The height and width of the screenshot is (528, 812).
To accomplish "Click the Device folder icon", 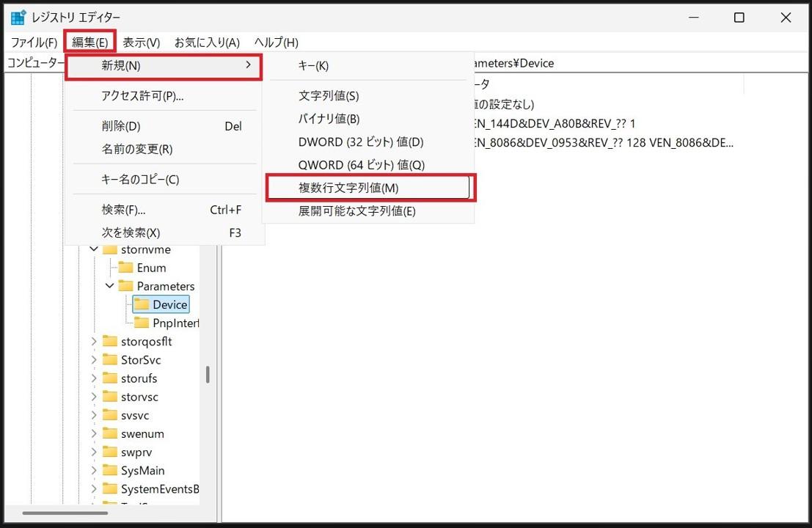I will [142, 304].
